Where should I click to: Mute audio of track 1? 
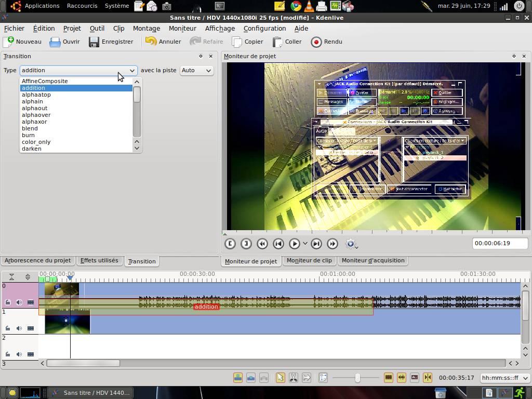(x=19, y=328)
